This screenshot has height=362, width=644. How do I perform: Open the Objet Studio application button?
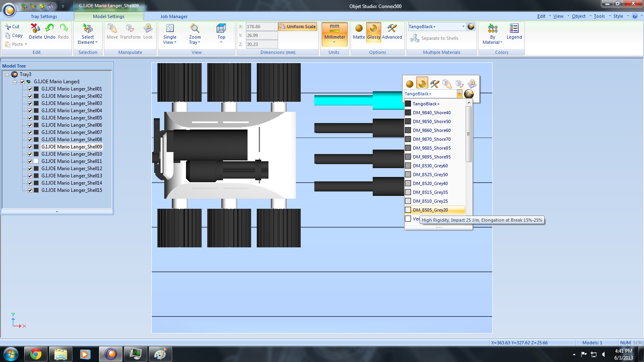[9, 10]
